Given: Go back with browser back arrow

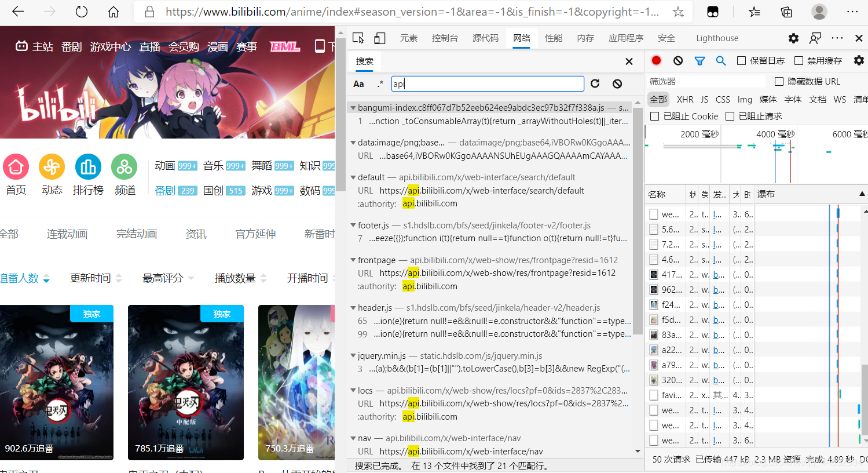Looking at the screenshot, I should click(18, 12).
